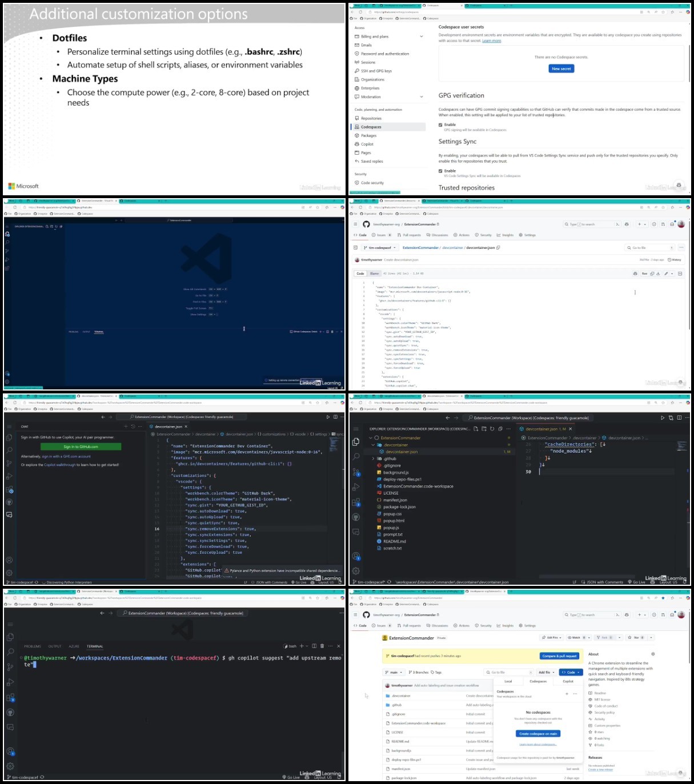694x784 pixels.
Task: Click split editor icon above the cacheDirectories editor
Action: coord(679,417)
